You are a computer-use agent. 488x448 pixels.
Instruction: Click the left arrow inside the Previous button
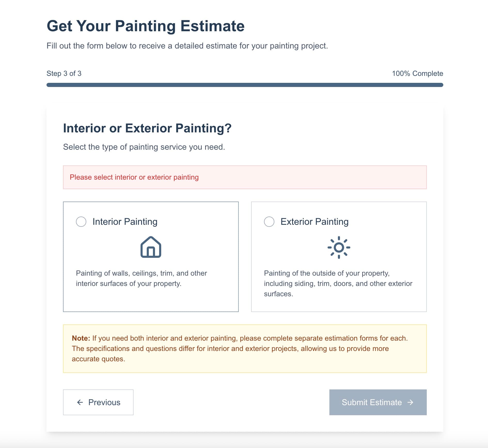click(80, 402)
